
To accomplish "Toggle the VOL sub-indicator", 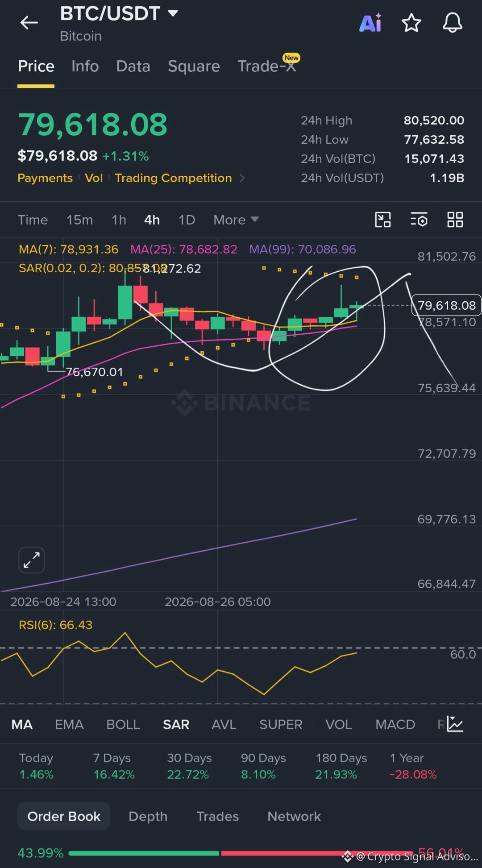I will pos(338,724).
